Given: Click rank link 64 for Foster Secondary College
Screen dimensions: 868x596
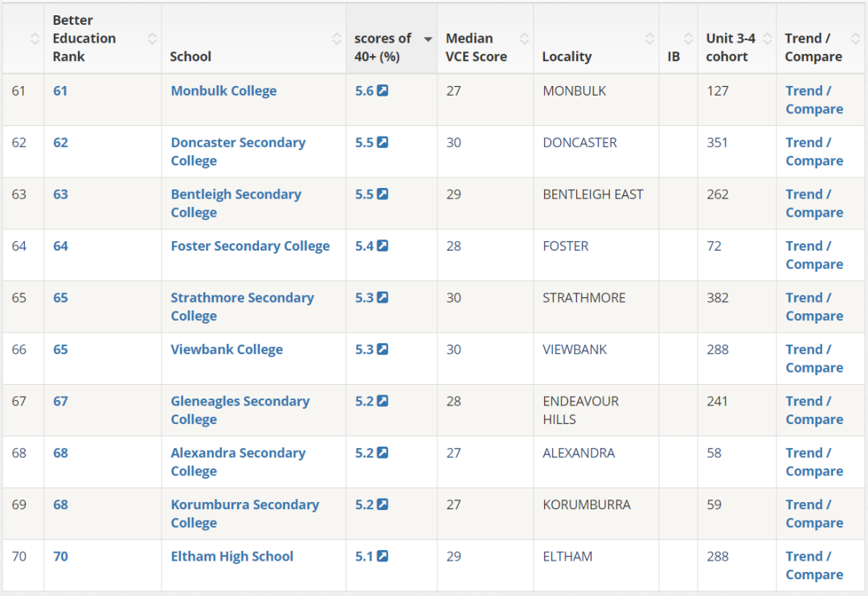Looking at the screenshot, I should tap(60, 246).
